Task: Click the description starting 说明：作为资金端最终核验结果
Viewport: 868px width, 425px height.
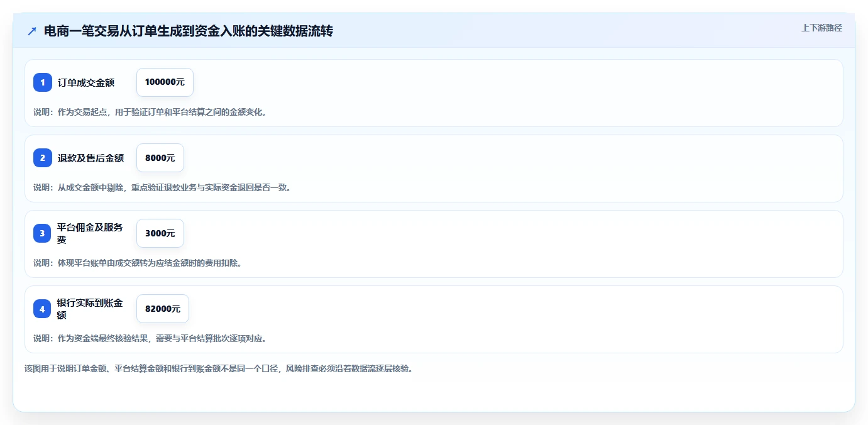Action: 151,338
